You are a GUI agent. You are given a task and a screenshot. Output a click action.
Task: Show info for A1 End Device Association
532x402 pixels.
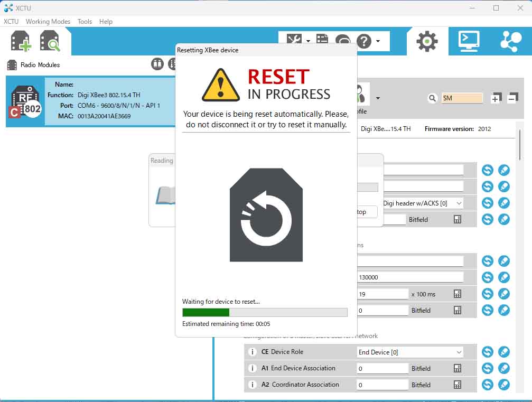(x=252, y=368)
